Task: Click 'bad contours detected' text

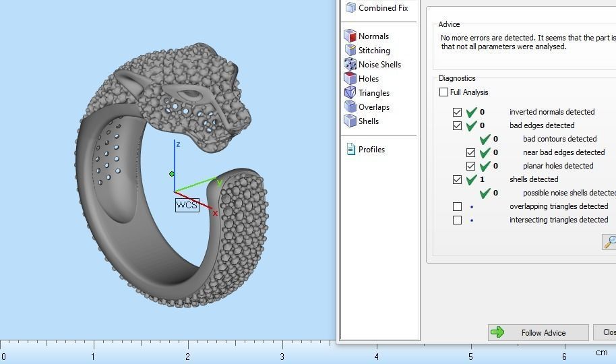Action: (x=560, y=139)
